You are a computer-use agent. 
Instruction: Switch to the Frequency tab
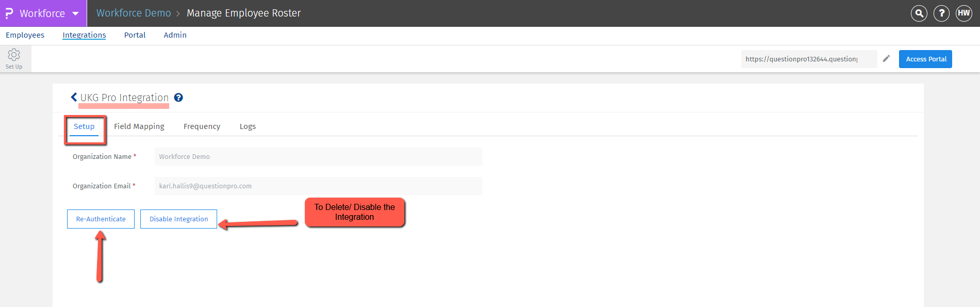[202, 126]
